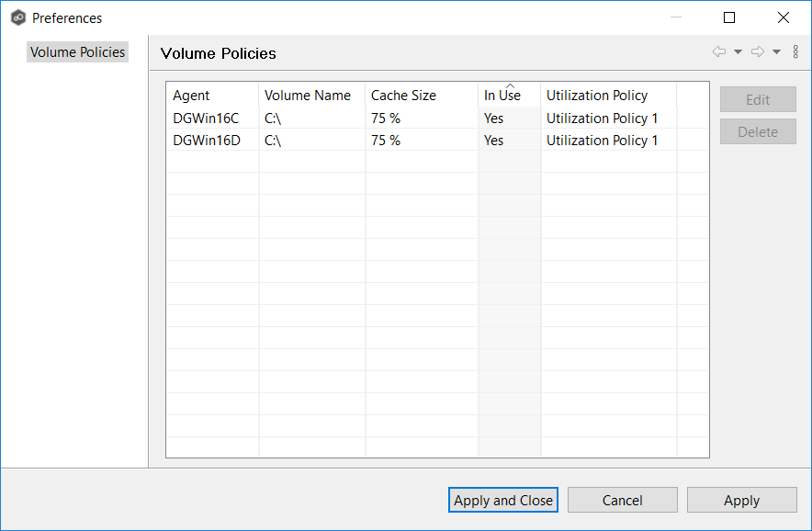Click the Preferences app icon in title bar

pyautogui.click(x=17, y=17)
